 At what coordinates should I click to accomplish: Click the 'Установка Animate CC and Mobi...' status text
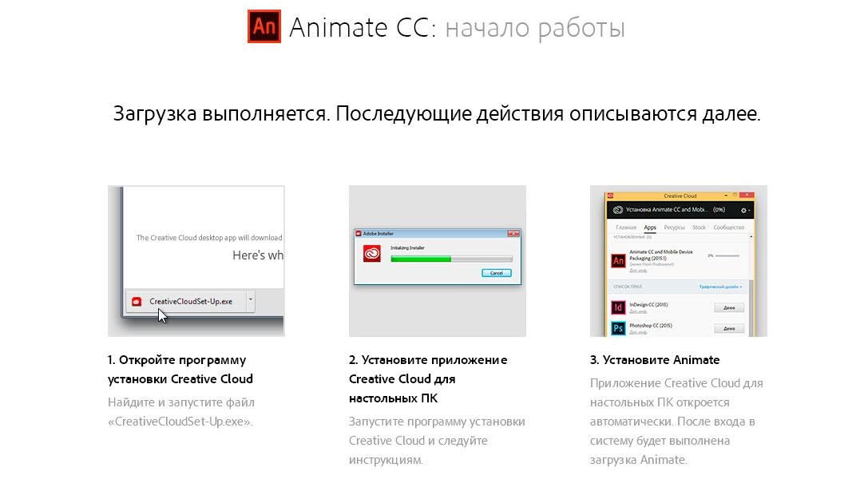(x=667, y=210)
